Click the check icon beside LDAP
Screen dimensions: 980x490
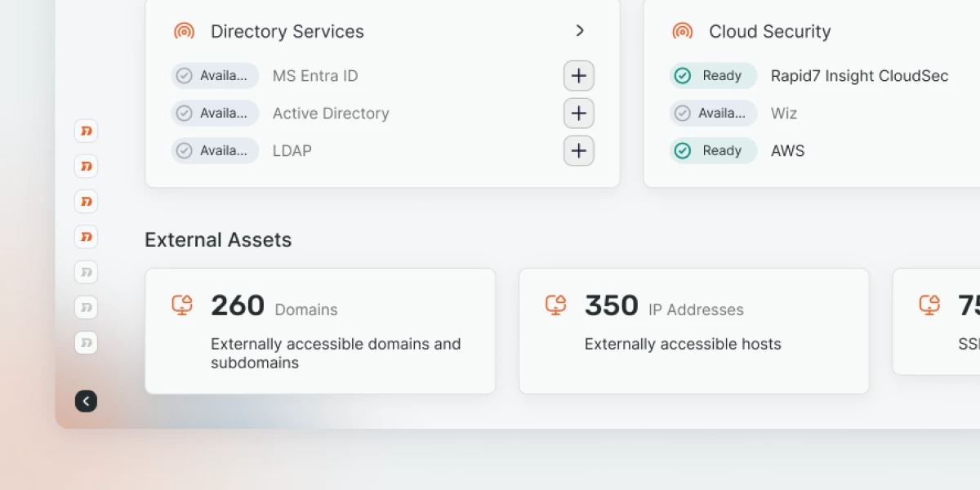185,151
